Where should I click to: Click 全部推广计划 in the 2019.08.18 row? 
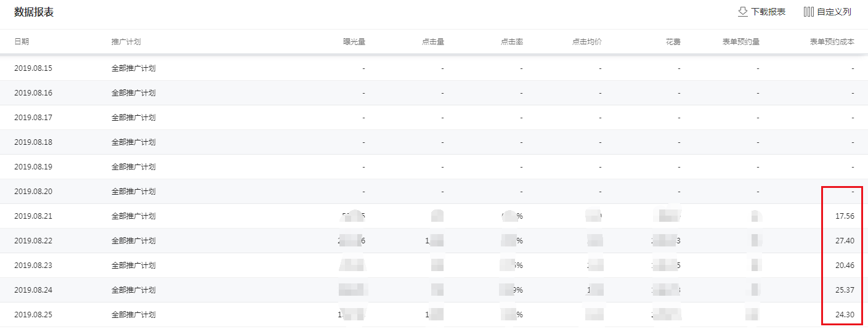[x=134, y=142]
